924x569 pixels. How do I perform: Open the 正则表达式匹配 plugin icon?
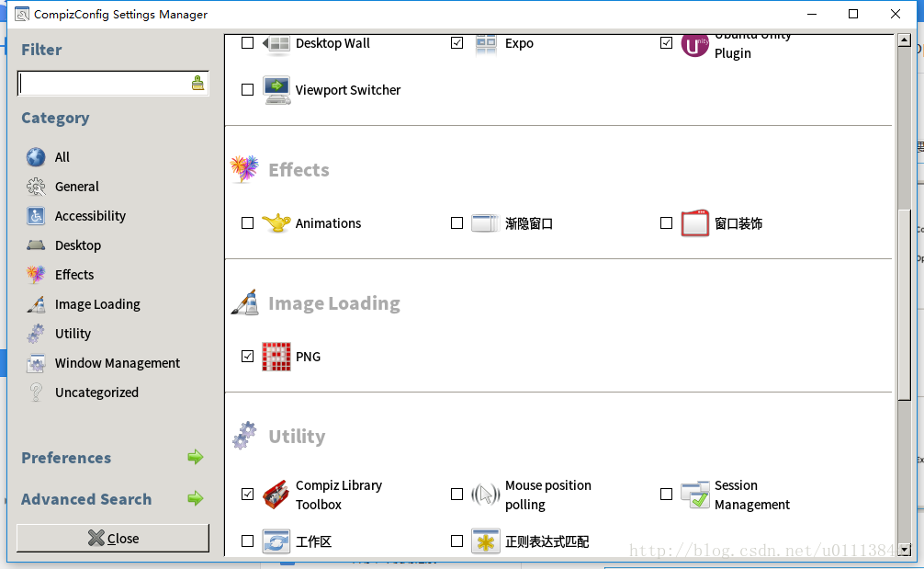click(x=486, y=541)
